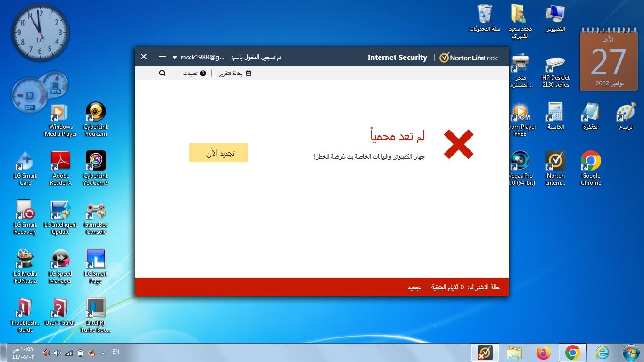Click the battery power tray icon
This screenshot has width=644, height=362.
click(x=80, y=353)
